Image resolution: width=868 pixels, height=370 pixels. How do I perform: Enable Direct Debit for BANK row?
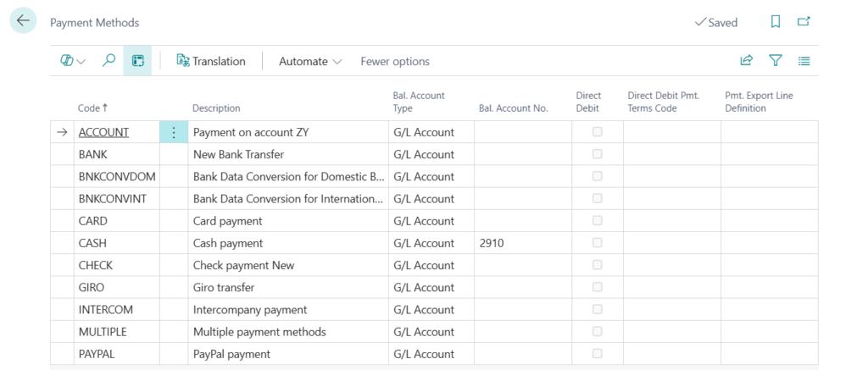[x=597, y=154]
